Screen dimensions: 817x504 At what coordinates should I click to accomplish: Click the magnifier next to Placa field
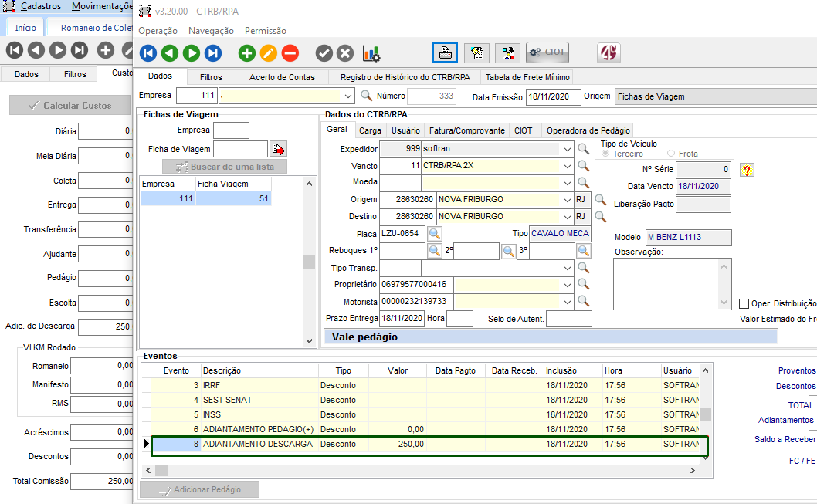[435, 234]
